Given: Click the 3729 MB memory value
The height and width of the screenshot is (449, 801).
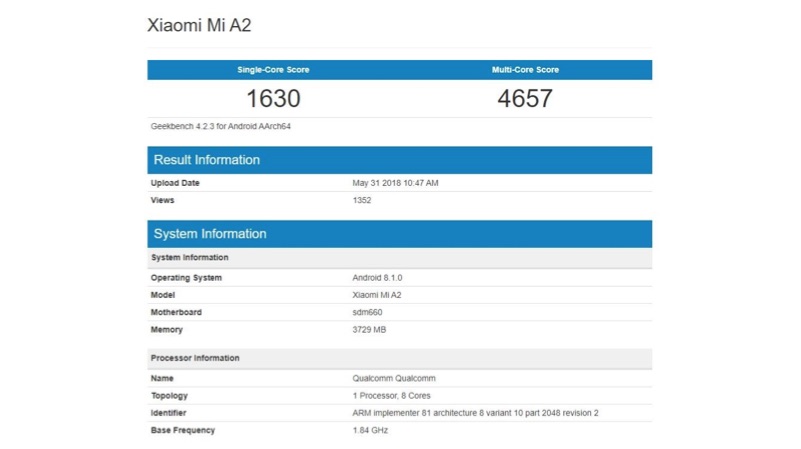Looking at the screenshot, I should point(369,329).
